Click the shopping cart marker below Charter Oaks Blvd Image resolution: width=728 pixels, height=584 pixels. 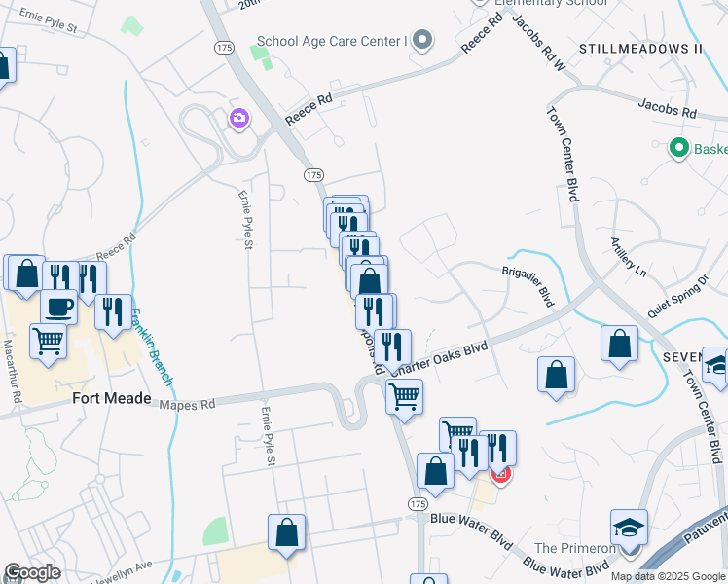click(x=405, y=396)
